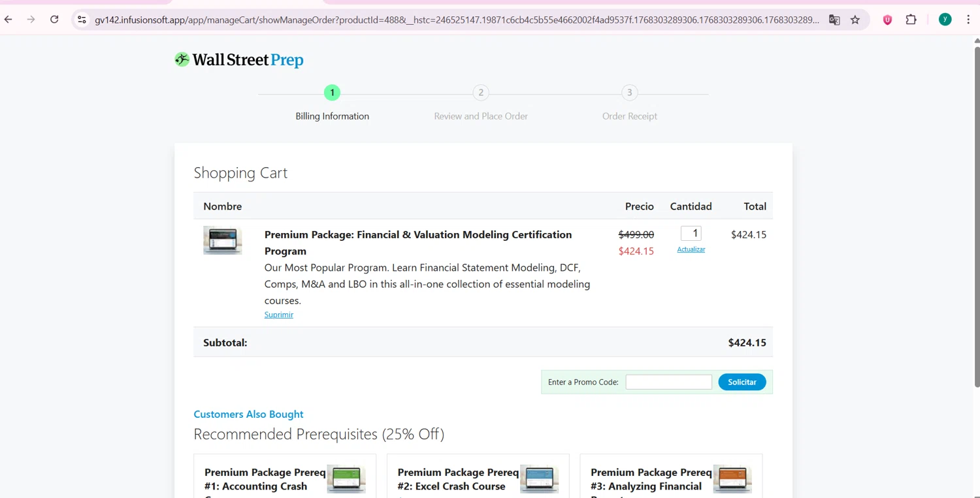Select step 1 Billing Information
This screenshot has height=498, width=980.
click(x=332, y=93)
